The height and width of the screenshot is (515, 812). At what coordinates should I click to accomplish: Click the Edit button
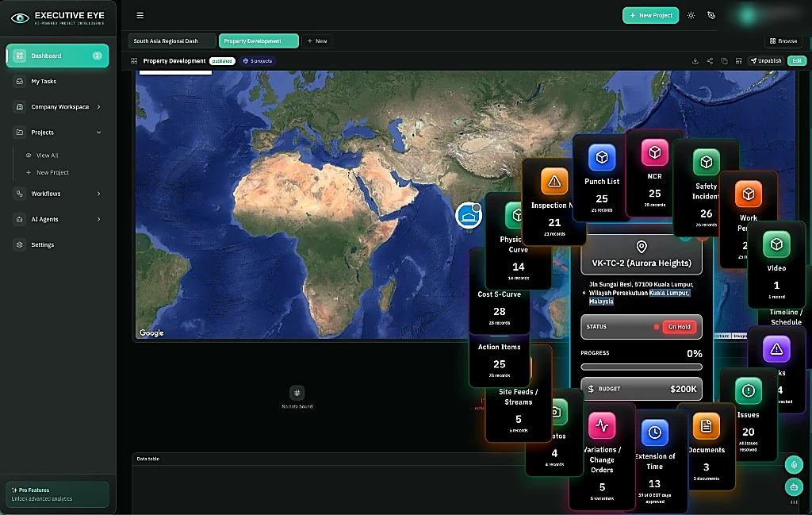pos(797,61)
